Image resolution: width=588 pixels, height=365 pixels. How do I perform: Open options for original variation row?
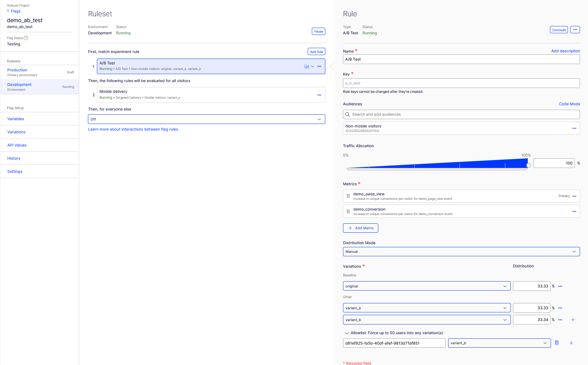click(x=560, y=286)
